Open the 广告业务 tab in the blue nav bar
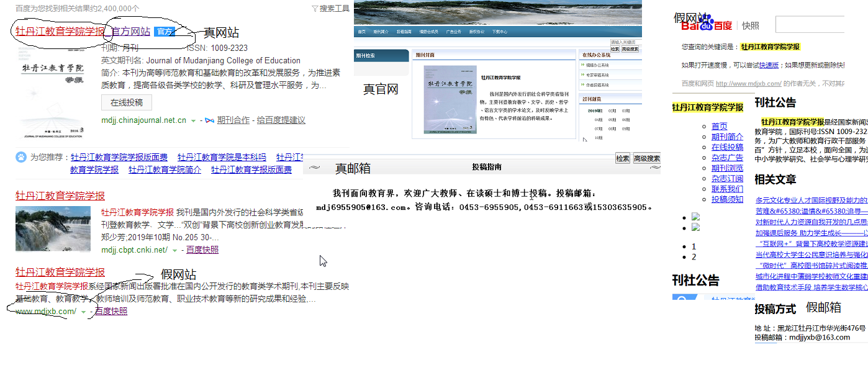This screenshot has width=868, height=365. click(x=453, y=32)
